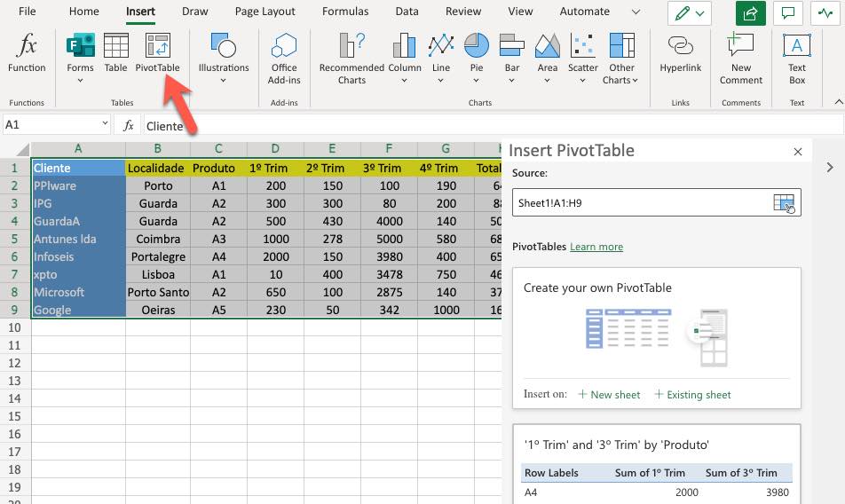Select row 5 header
Image resolution: width=845 pixels, height=504 pixels.
14,239
